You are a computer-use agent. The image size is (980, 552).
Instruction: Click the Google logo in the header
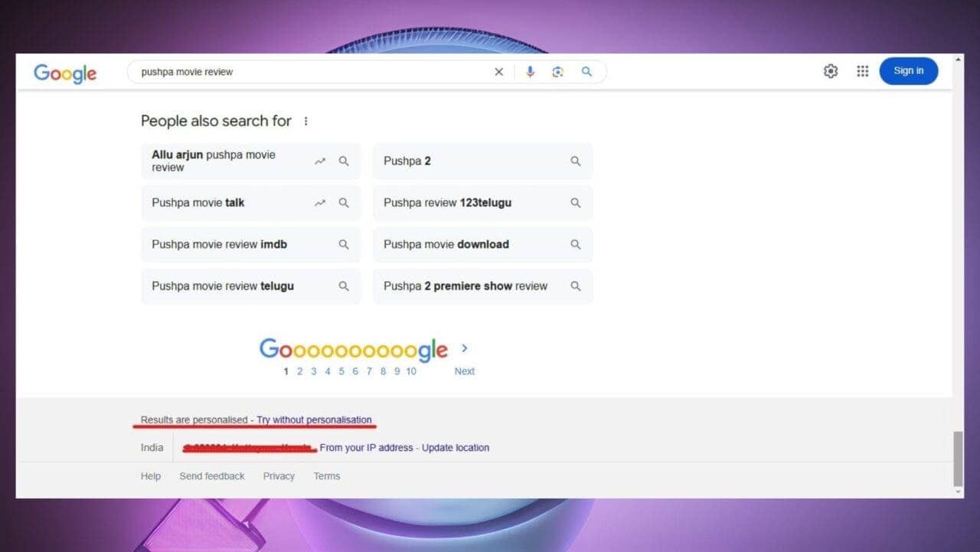pyautogui.click(x=65, y=73)
